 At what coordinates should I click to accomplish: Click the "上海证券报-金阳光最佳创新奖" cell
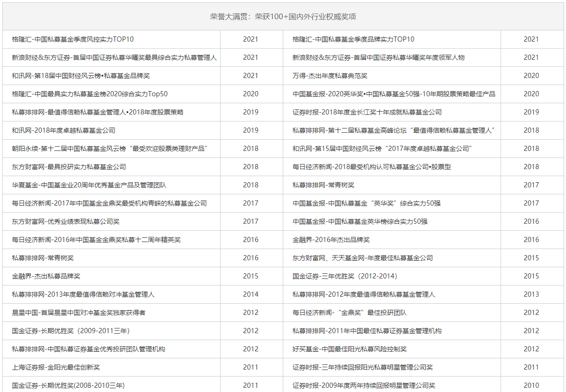tap(111, 367)
